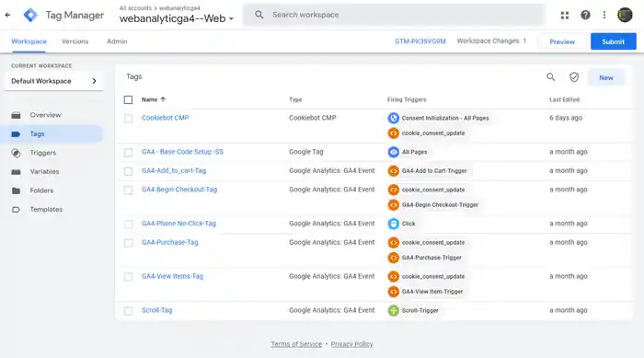Check the GA4-Purchase-Tag checkbox

click(x=128, y=243)
